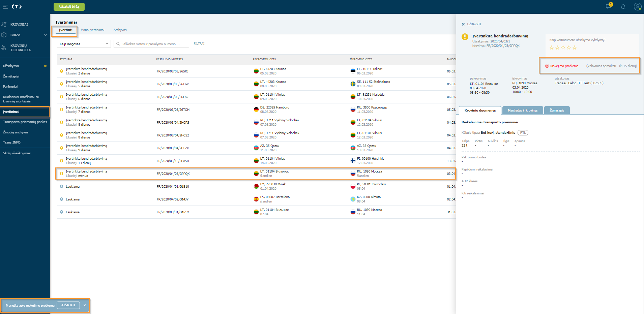The width and height of the screenshot is (644, 314).
Task: Click the first rating star
Action: click(552, 48)
